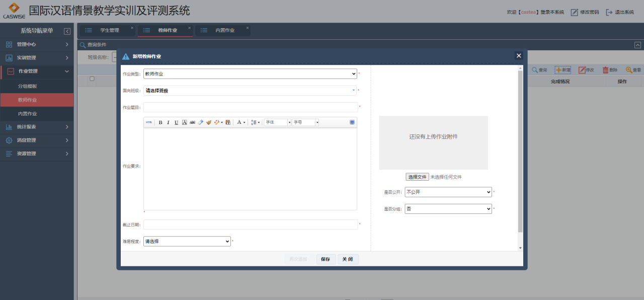Viewport: 644px width, 300px height.
Task: Toggle fullscreen editor icon
Action: tap(352, 122)
